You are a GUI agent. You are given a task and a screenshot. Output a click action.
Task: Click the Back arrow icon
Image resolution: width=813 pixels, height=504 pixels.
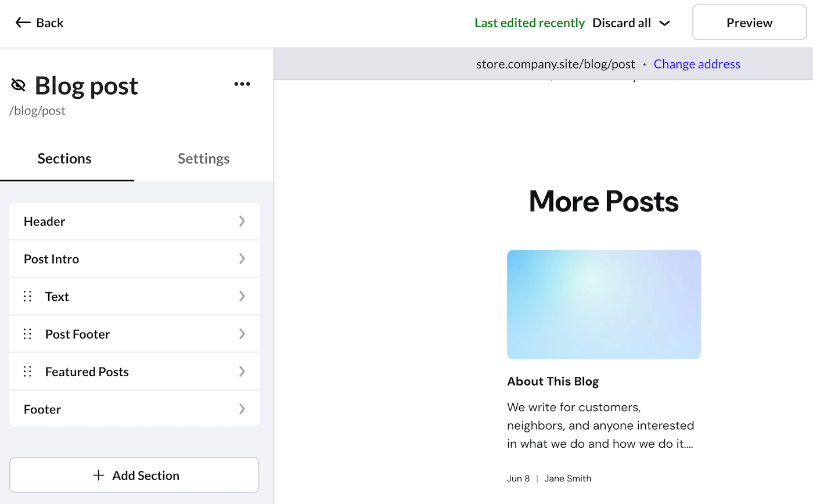(23, 23)
